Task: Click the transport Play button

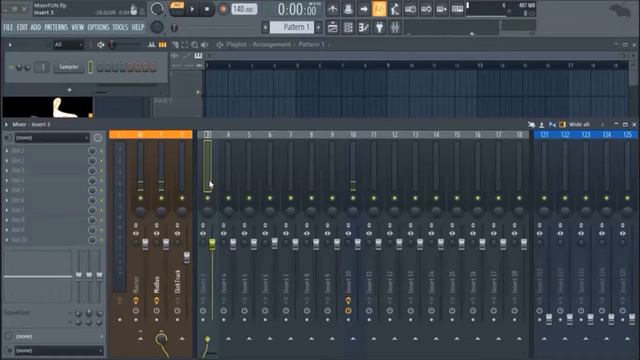Action: [x=192, y=9]
